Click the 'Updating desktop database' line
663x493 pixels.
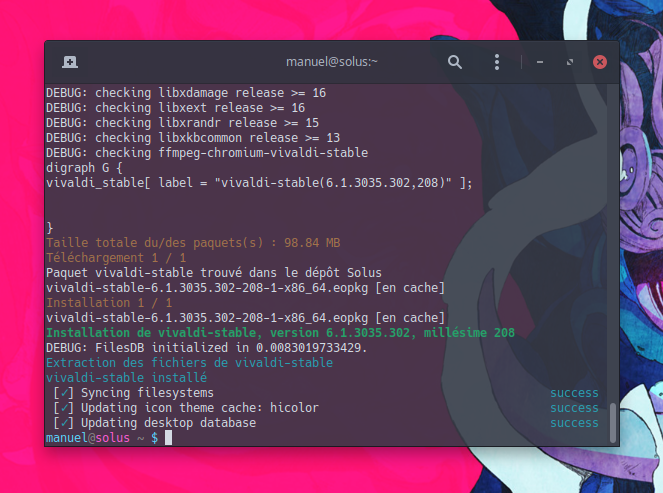[155, 423]
